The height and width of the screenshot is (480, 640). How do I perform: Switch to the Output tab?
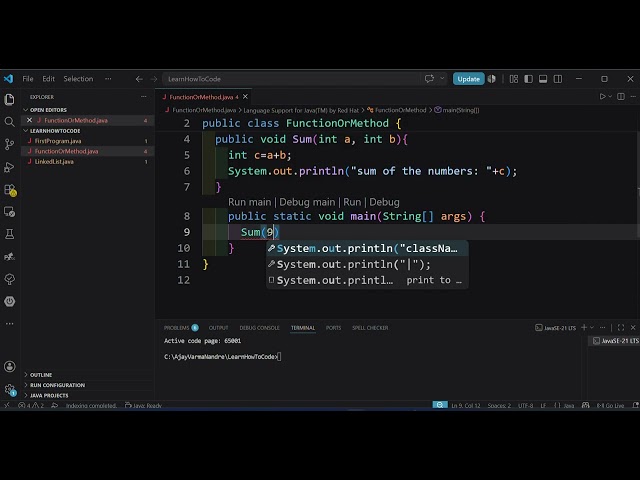[x=218, y=328]
